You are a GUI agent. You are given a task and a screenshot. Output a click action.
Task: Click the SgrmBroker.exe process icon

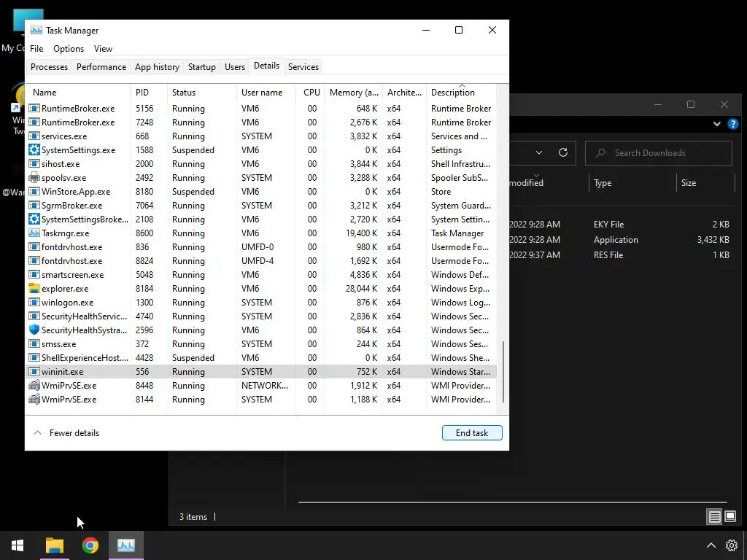[34, 205]
